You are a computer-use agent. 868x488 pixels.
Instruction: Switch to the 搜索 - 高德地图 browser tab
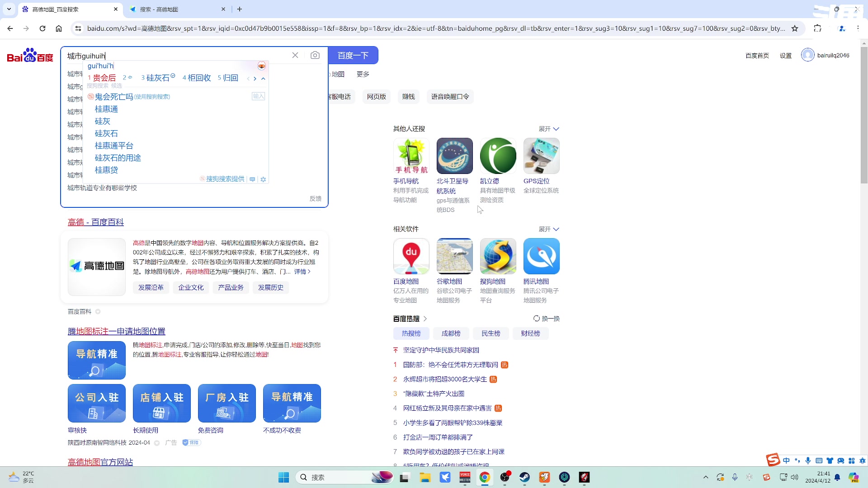[x=176, y=9]
